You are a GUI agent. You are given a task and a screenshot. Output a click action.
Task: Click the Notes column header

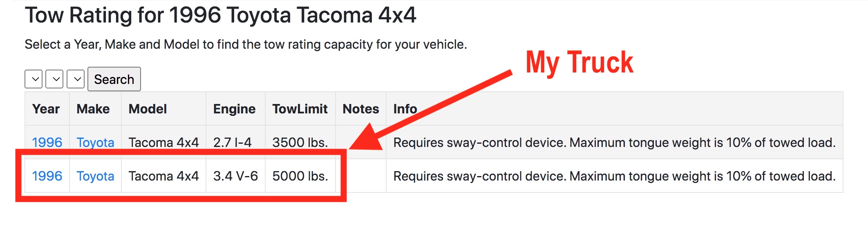[x=360, y=109]
